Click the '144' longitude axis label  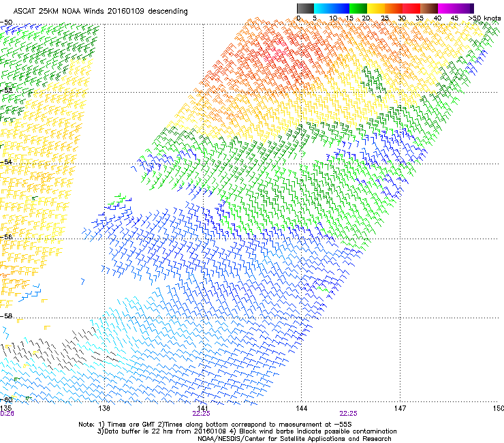tap(301, 408)
